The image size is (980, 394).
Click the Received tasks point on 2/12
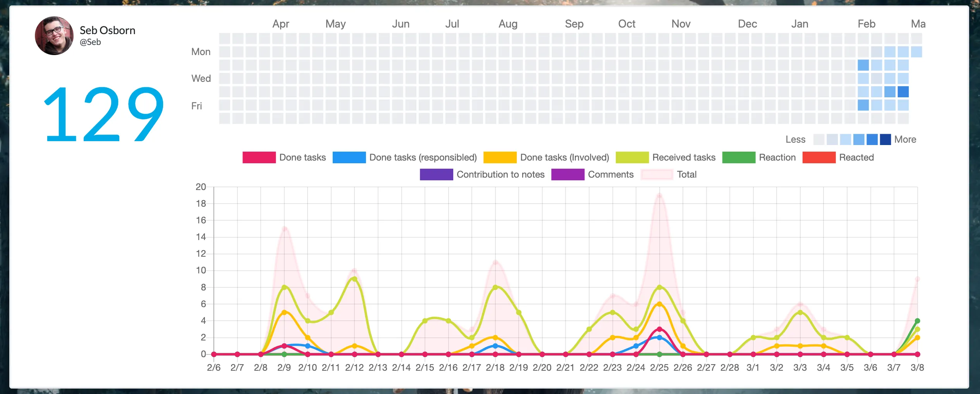point(354,279)
